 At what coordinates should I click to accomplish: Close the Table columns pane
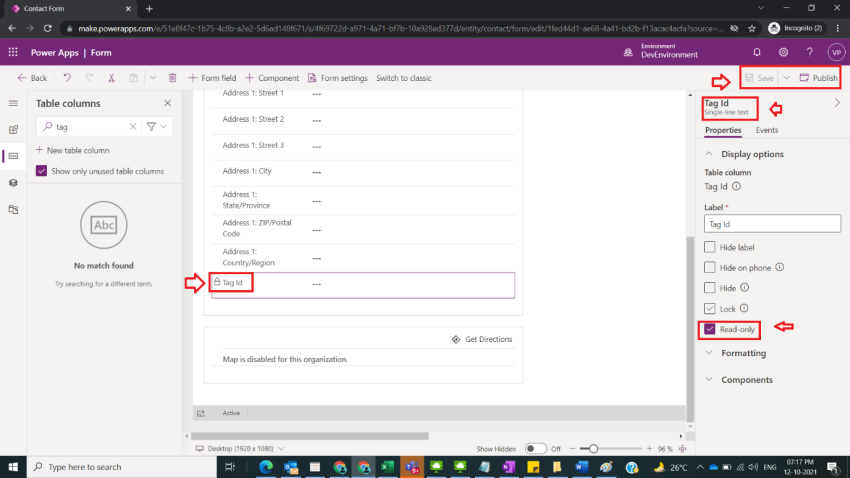click(168, 103)
